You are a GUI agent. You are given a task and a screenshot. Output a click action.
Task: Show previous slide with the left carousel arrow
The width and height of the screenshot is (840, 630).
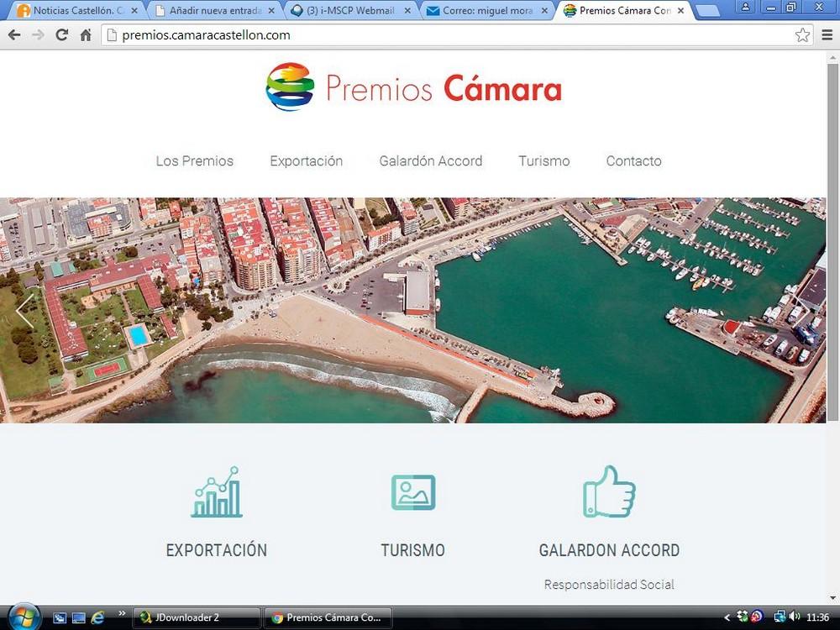click(25, 310)
